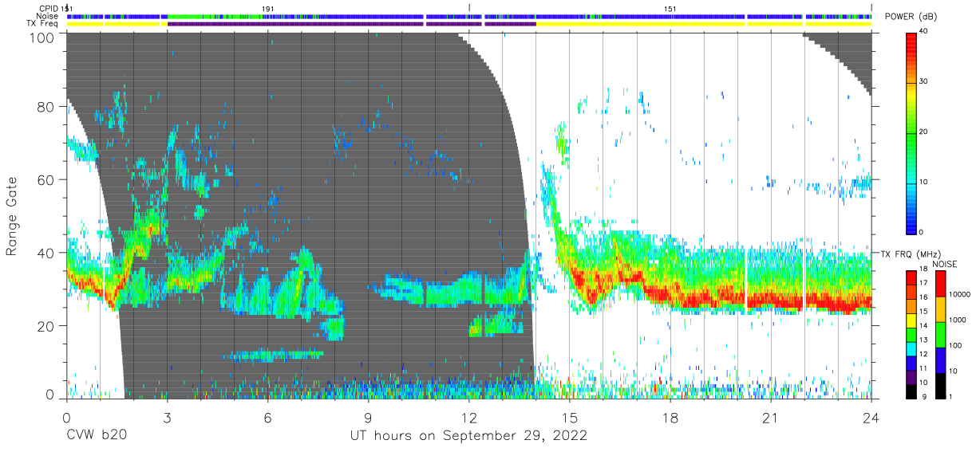This screenshot has height=452, width=980.
Task: Click the Noise indicator strip above the plot
Action: tap(469, 16)
